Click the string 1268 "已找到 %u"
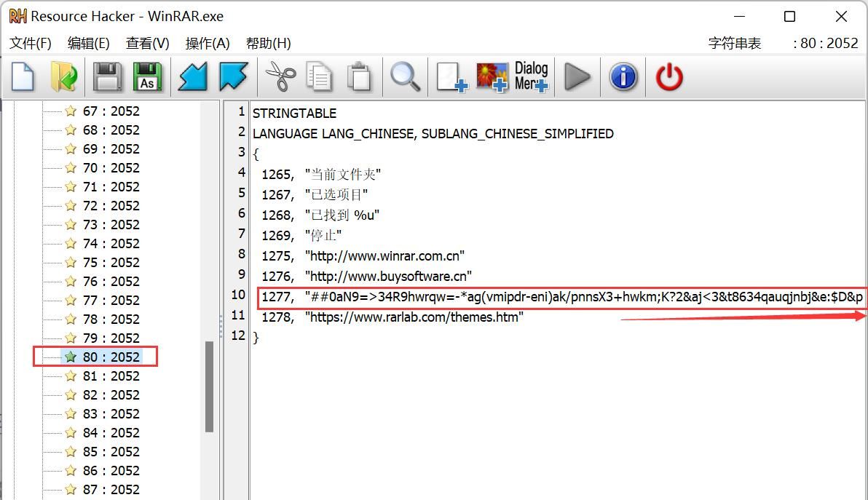The image size is (868, 500). (x=320, y=215)
